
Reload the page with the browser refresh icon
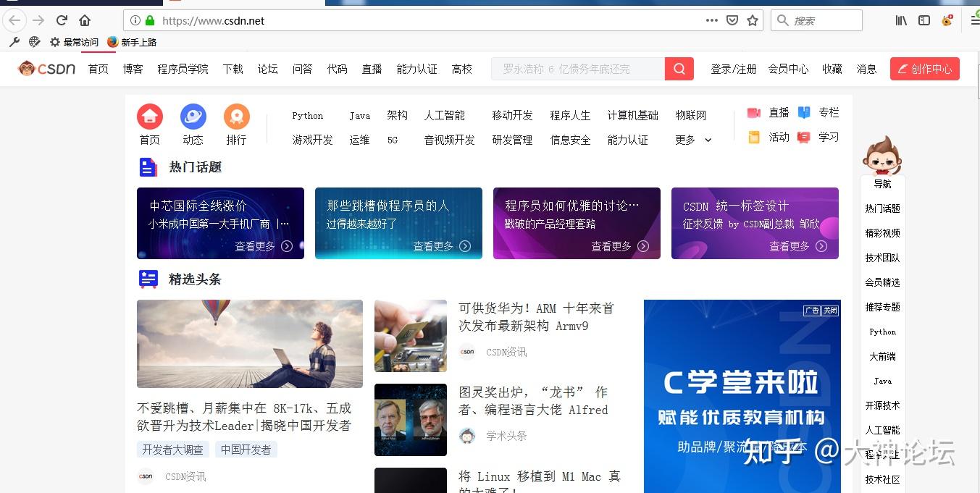pyautogui.click(x=62, y=20)
